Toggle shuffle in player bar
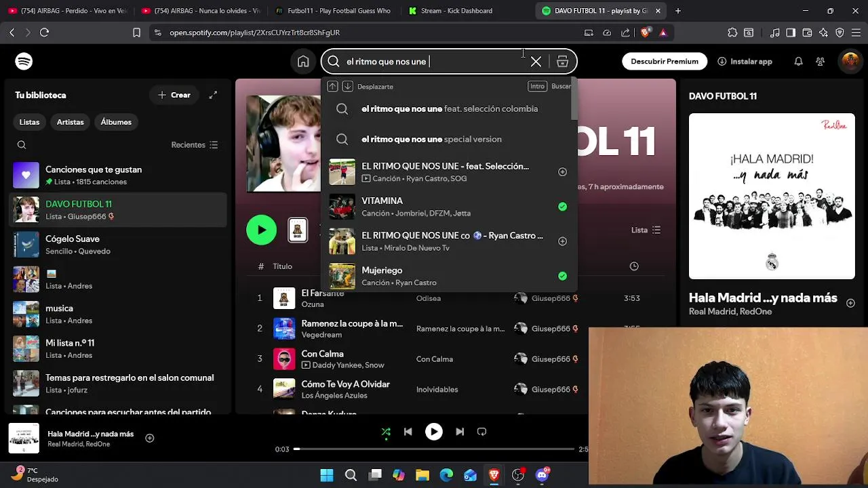This screenshot has height=488, width=868. pos(386,432)
